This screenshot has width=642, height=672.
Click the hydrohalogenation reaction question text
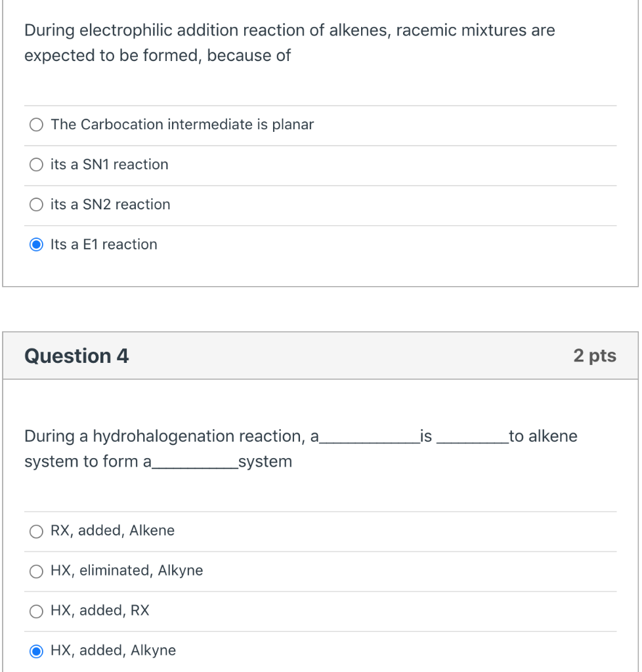pyautogui.click(x=301, y=449)
